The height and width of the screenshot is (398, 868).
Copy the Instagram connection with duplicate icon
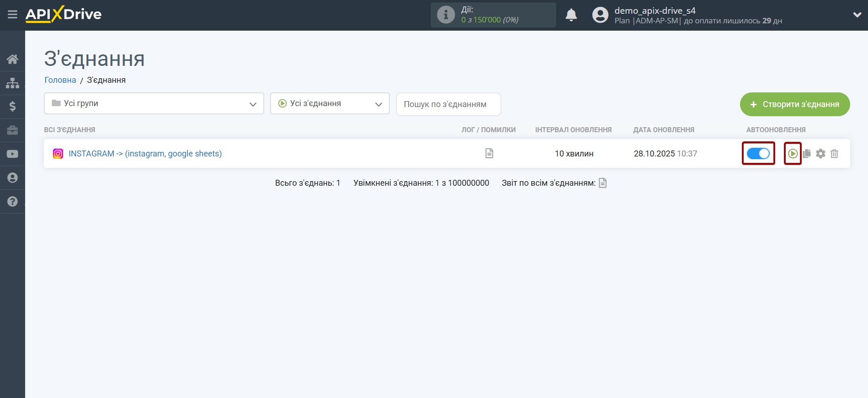tap(807, 154)
